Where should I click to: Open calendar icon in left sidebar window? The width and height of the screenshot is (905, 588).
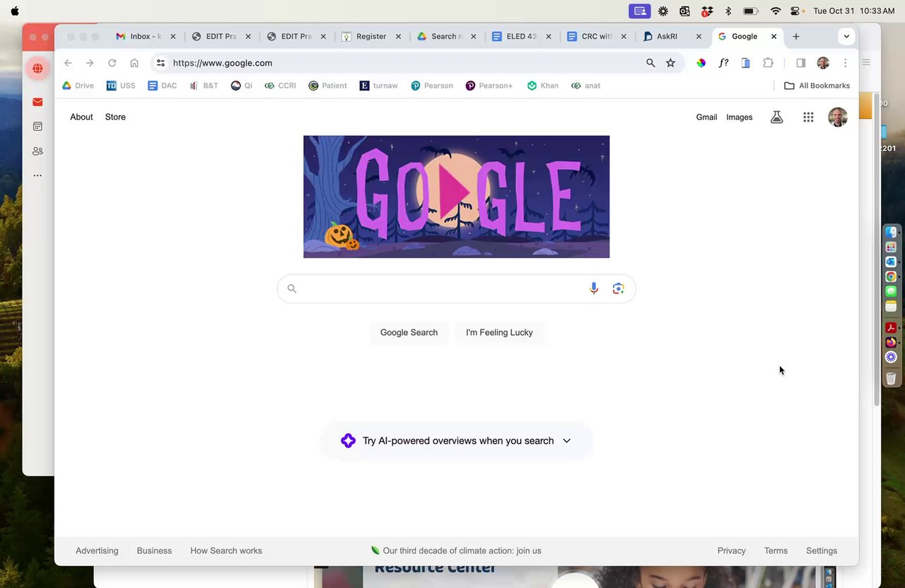37,127
